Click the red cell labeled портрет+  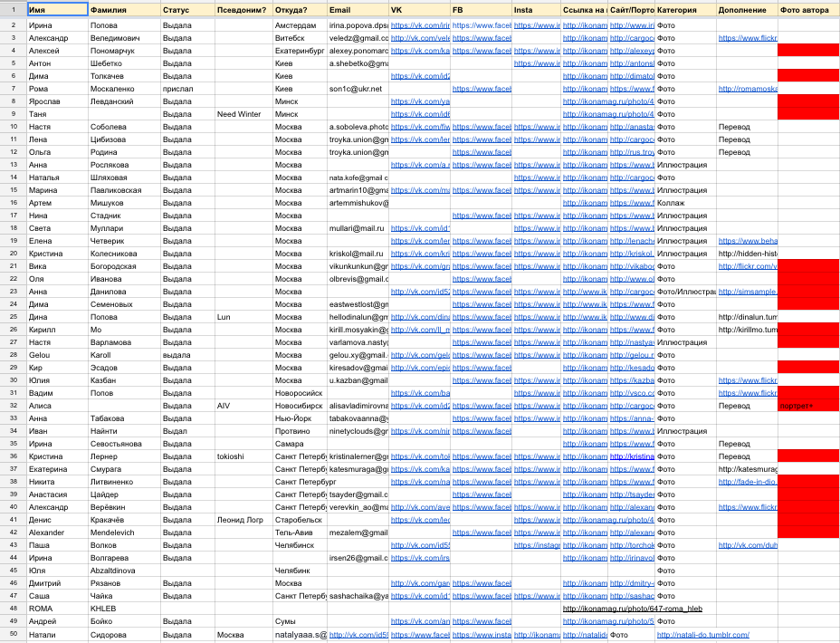coord(808,406)
